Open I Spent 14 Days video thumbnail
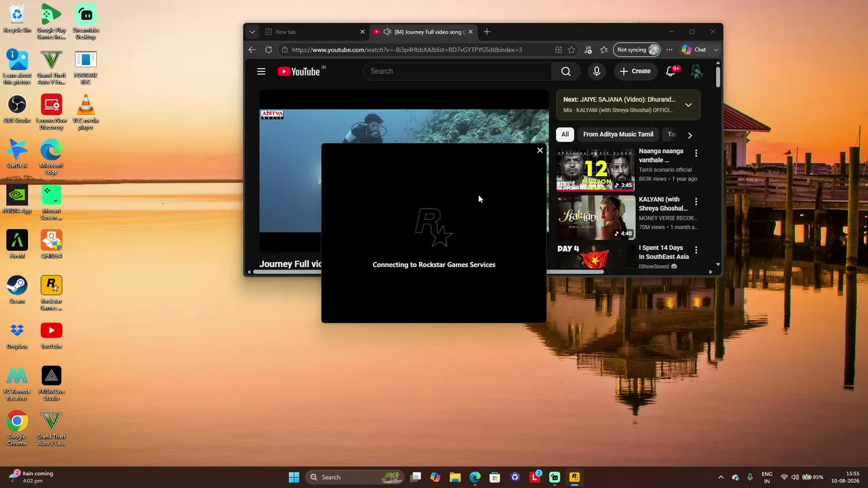The image size is (868, 488). (595, 258)
